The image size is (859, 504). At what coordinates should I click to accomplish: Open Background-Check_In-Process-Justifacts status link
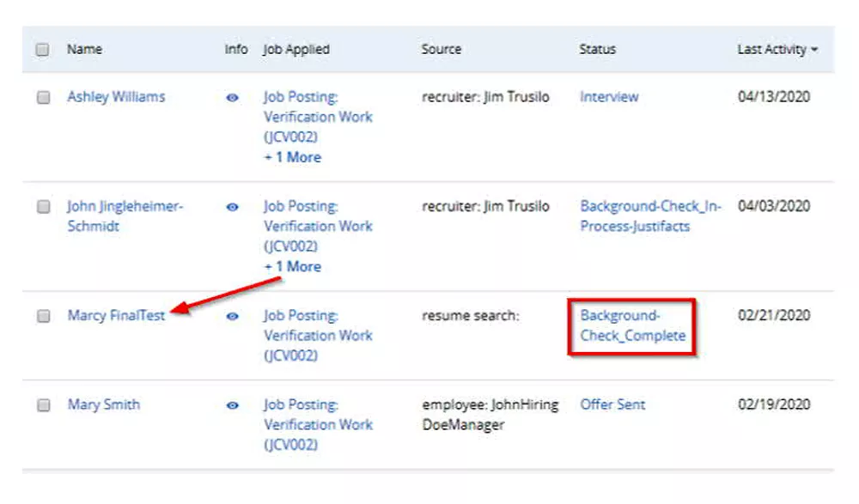(x=650, y=216)
